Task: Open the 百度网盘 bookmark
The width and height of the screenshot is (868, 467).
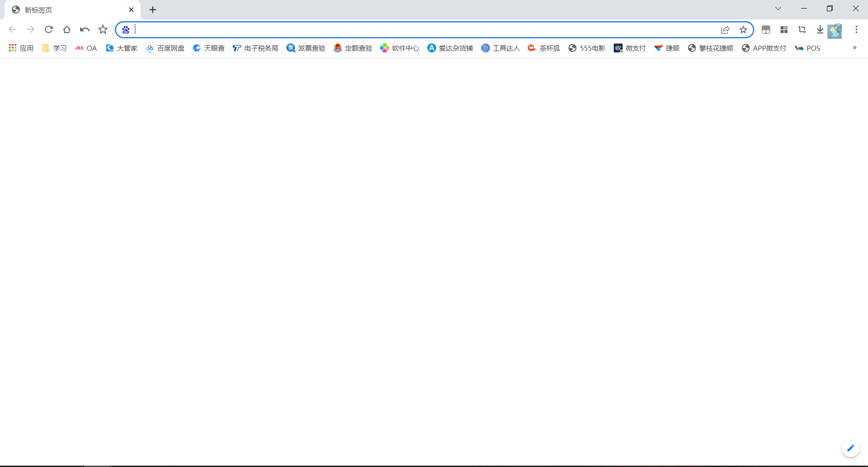Action: pyautogui.click(x=165, y=48)
